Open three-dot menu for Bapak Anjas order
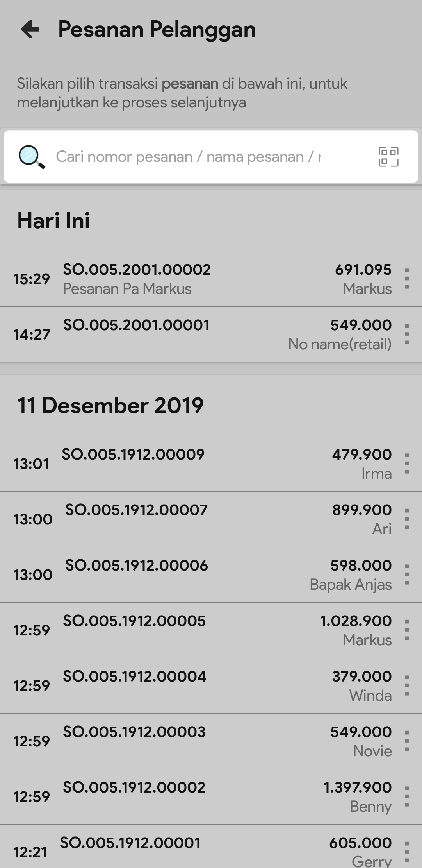422x868 pixels. [407, 575]
